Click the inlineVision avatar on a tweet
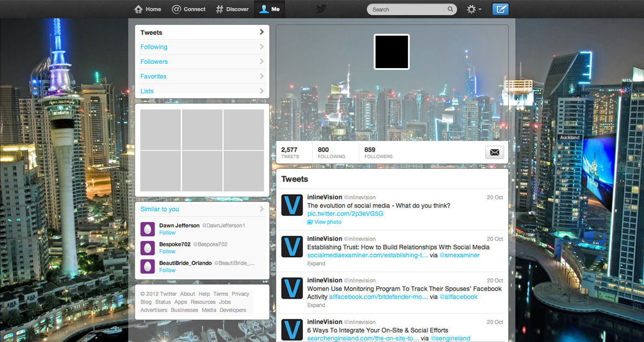 [x=291, y=205]
